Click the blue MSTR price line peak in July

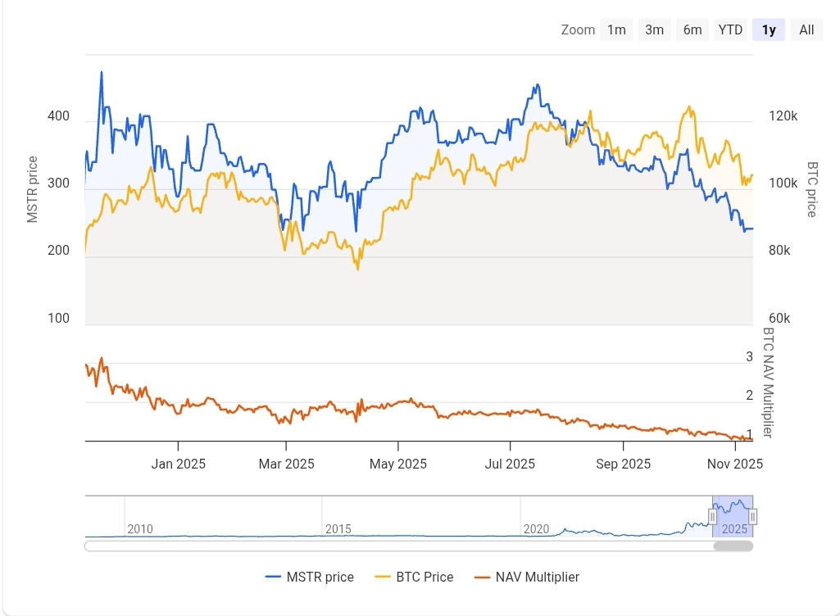click(x=537, y=84)
